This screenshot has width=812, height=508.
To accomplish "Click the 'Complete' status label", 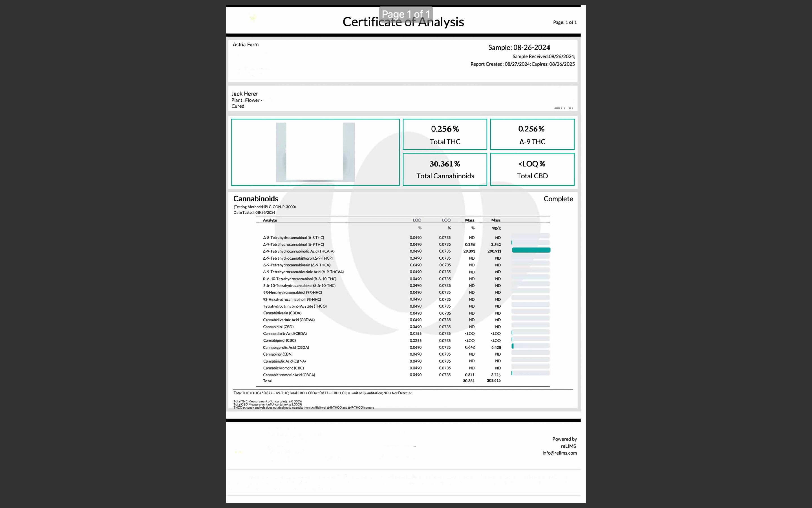I will 558,199.
